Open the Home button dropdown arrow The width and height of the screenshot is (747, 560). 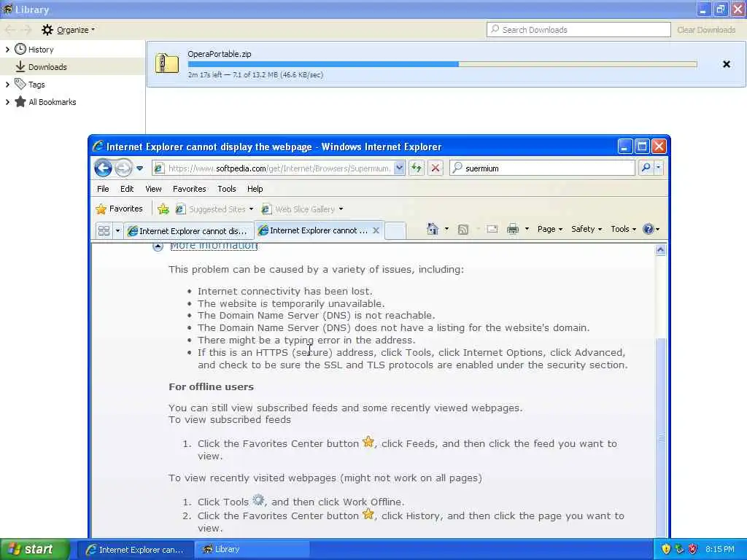coord(446,229)
